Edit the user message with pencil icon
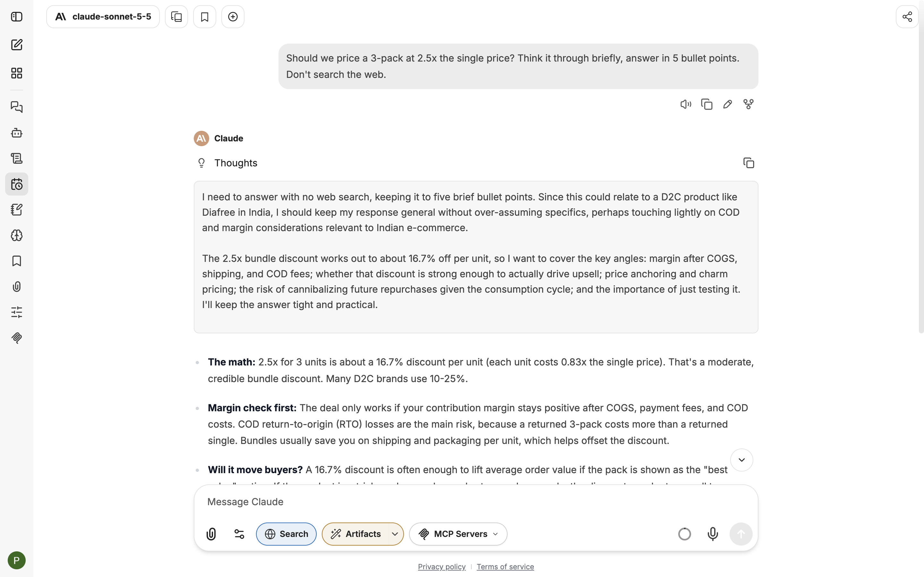Image resolution: width=924 pixels, height=577 pixels. click(727, 104)
